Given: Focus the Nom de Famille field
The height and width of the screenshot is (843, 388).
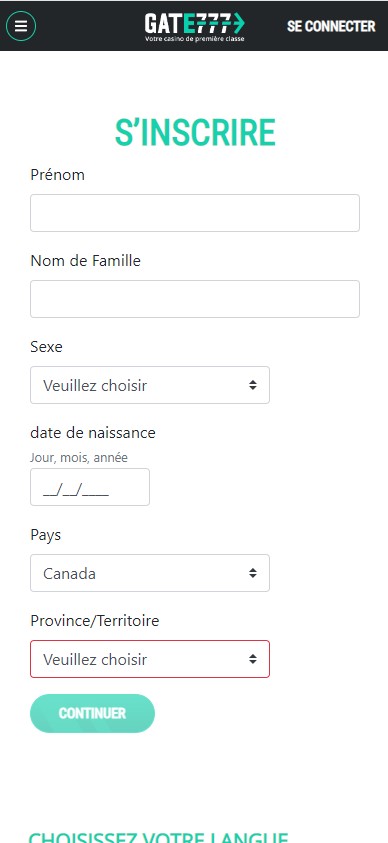Looking at the screenshot, I should 195,299.
